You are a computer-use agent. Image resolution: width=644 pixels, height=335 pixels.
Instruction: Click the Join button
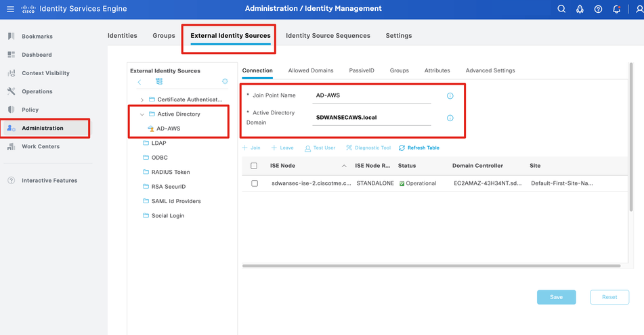point(251,148)
